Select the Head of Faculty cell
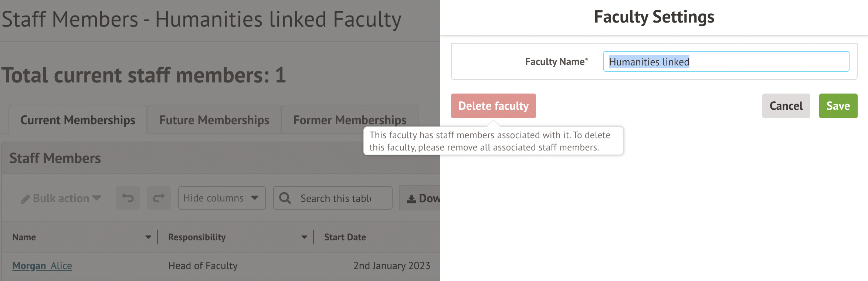Viewport: 868px width, 281px height. point(203,266)
